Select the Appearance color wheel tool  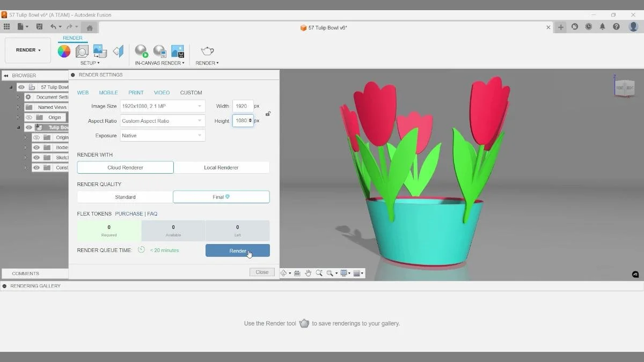[64, 51]
